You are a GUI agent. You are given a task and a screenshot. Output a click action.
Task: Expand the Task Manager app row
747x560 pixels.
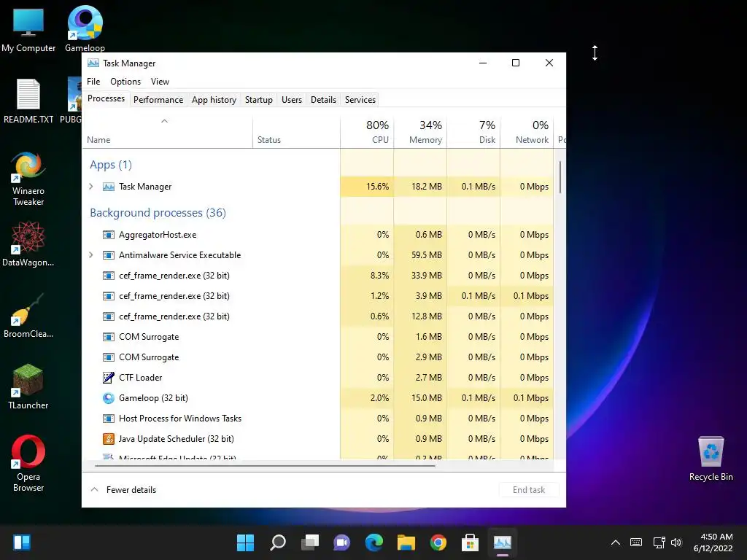(91, 187)
